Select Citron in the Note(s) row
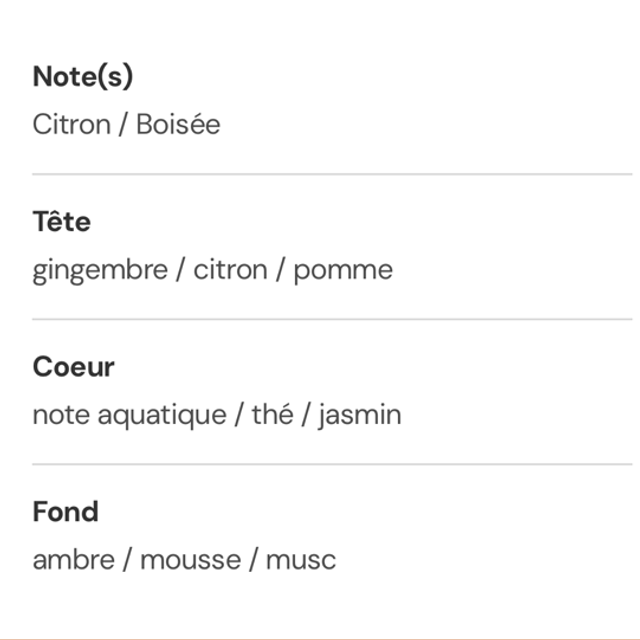The height and width of the screenshot is (640, 640). [71, 125]
